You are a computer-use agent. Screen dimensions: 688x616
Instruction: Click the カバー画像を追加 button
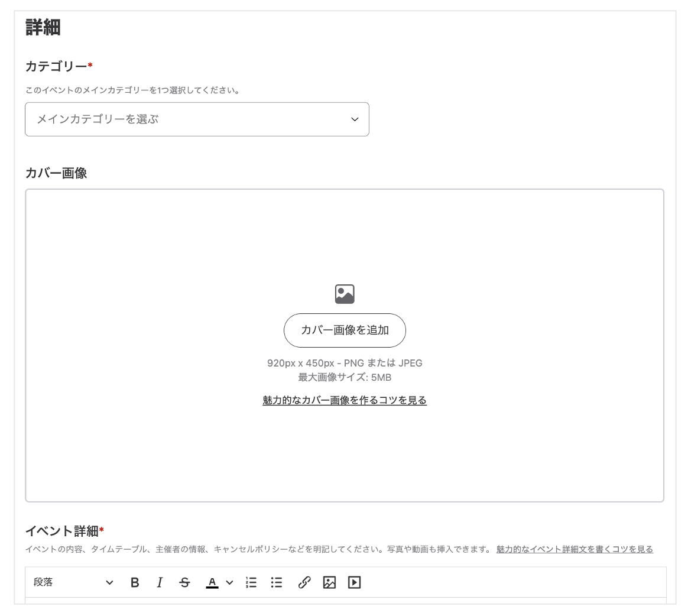coord(345,330)
